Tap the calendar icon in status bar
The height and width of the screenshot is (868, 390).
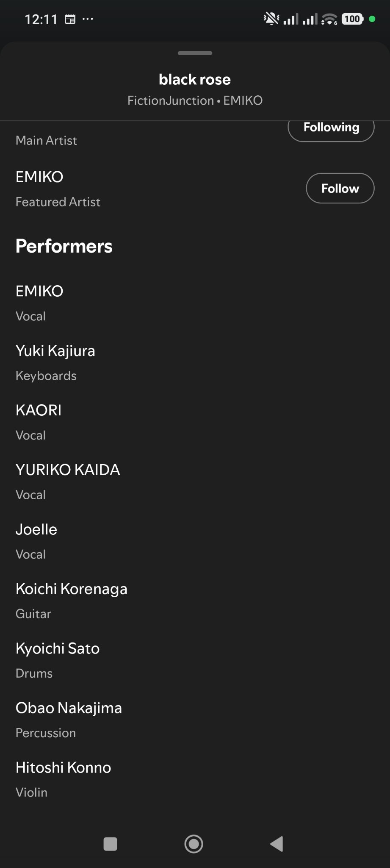(x=70, y=19)
